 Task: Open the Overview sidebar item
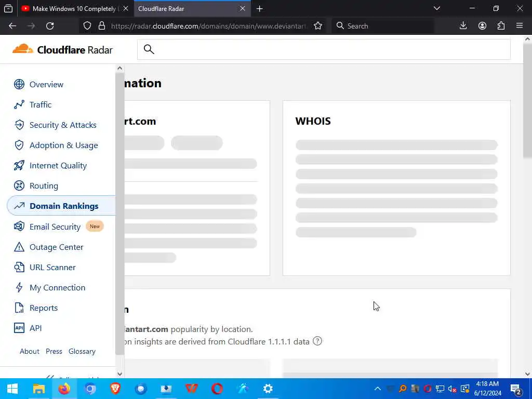(x=46, y=85)
